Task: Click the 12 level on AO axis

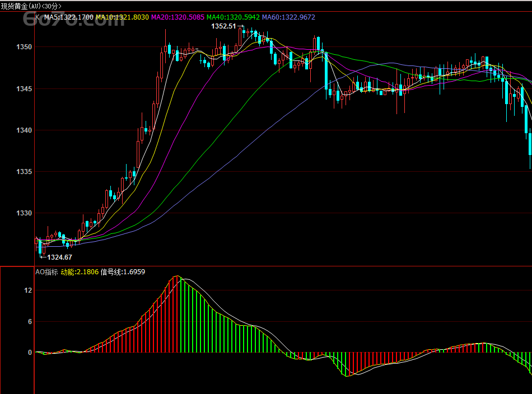Action: [x=28, y=290]
